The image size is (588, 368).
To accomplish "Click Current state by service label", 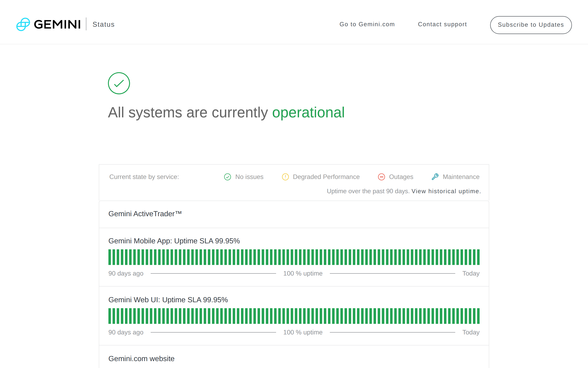I will pyautogui.click(x=144, y=177).
